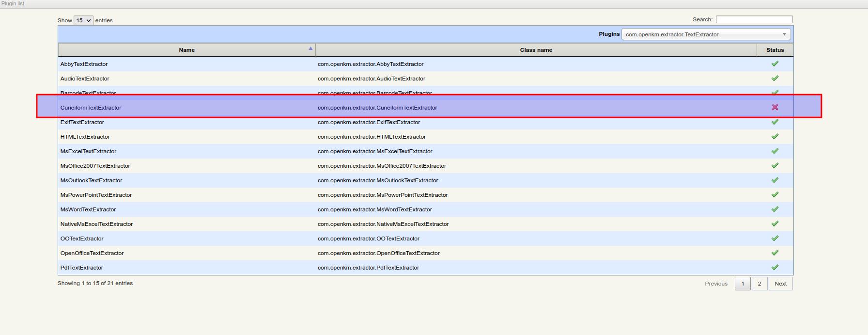Viewport: 868px width, 335px height.
Task: Open the Plugins type dropdown
Action: tap(706, 34)
